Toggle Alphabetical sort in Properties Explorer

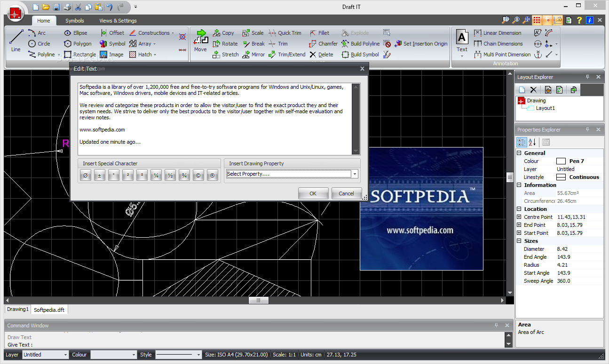pos(532,142)
